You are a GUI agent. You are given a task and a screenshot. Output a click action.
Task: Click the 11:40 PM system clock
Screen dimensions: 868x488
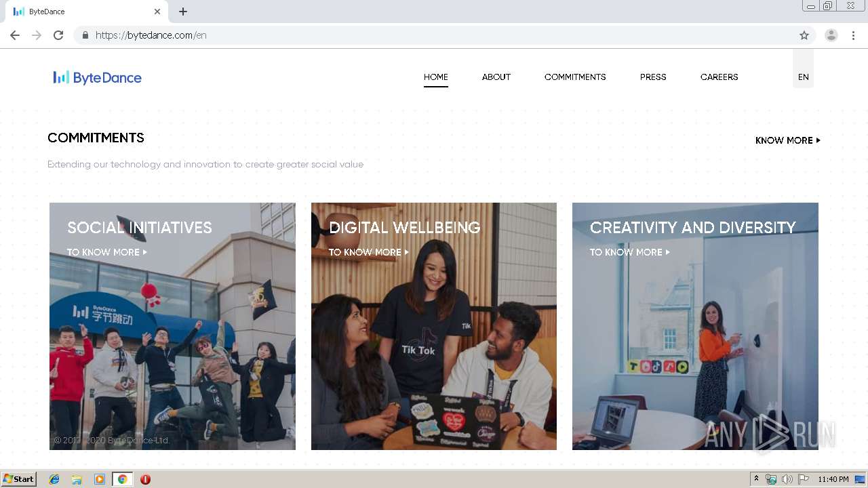point(833,479)
